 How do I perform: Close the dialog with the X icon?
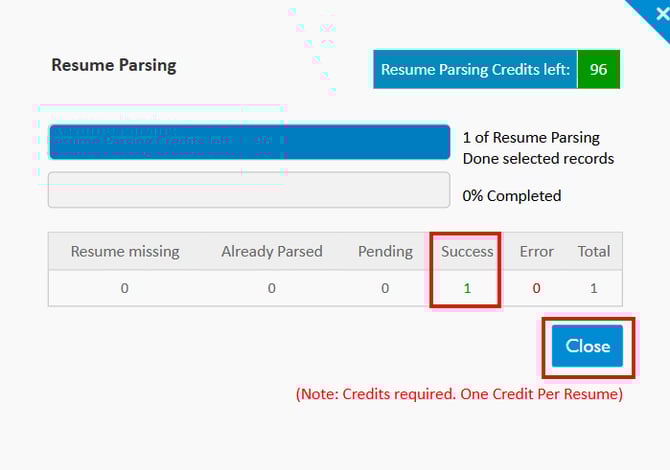pyautogui.click(x=662, y=14)
